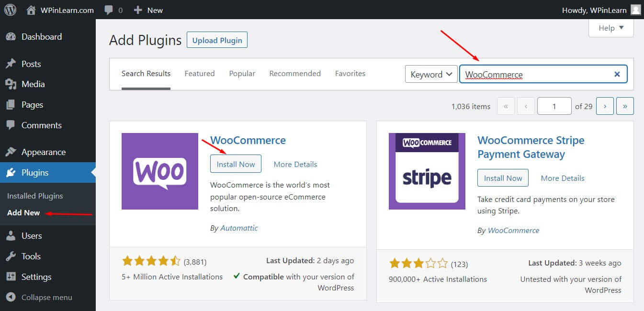The image size is (644, 311).
Task: Open the WooCommerce author link on Stripe card
Action: point(513,231)
